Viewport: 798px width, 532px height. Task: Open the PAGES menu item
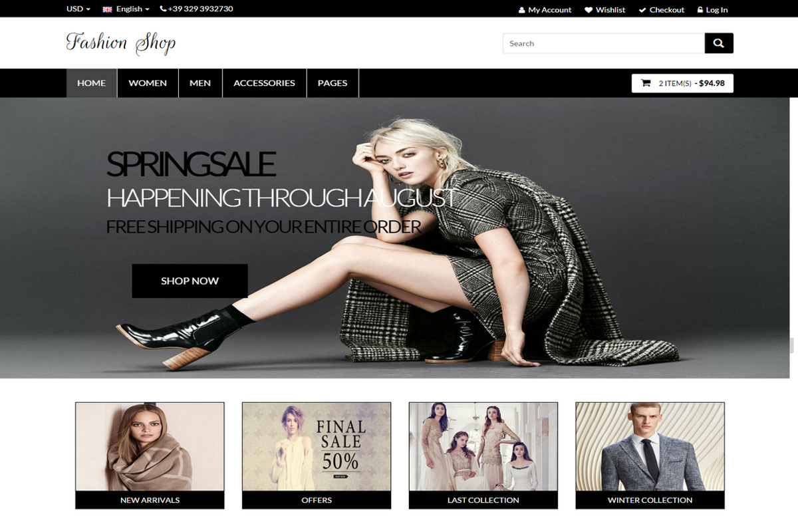click(332, 83)
